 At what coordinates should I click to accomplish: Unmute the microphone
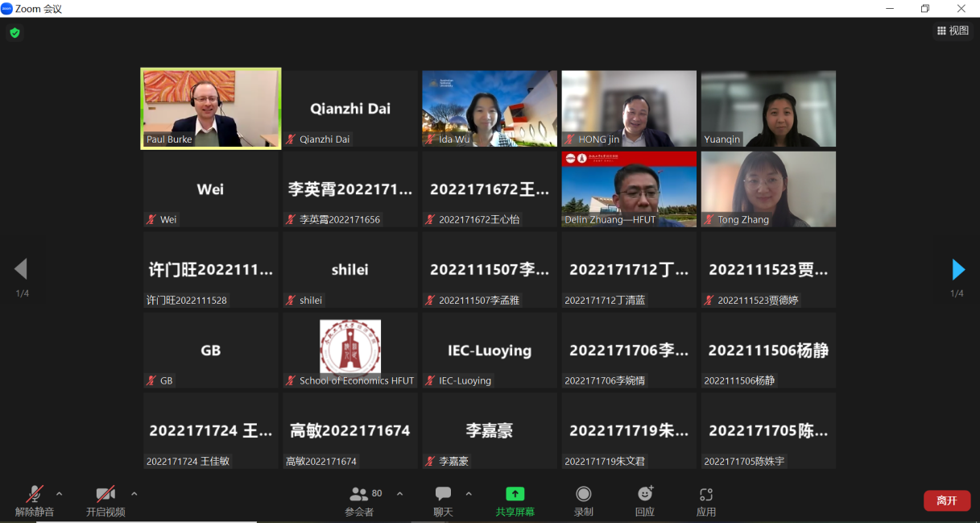(35, 494)
